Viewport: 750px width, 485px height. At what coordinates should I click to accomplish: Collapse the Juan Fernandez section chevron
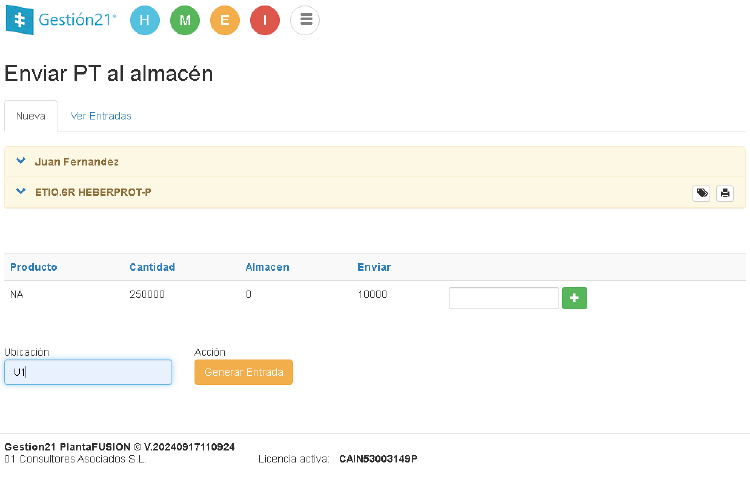[x=21, y=161]
